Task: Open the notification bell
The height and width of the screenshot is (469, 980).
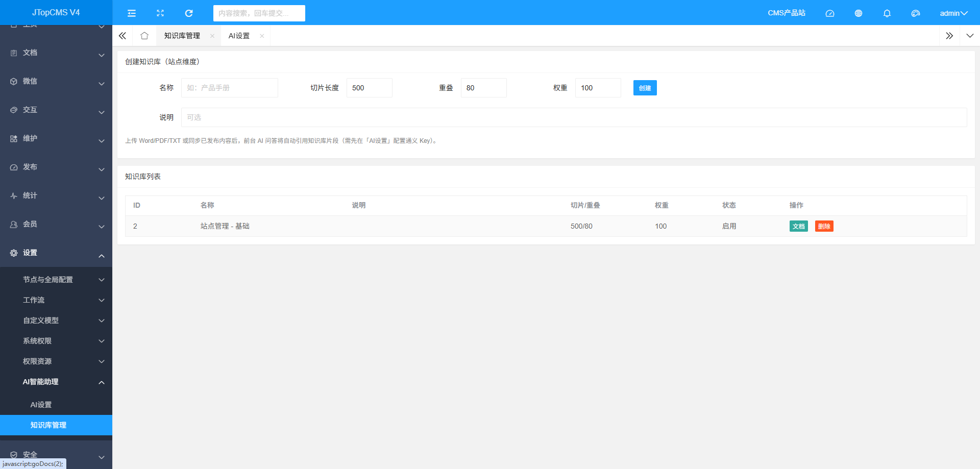Action: 887,13
